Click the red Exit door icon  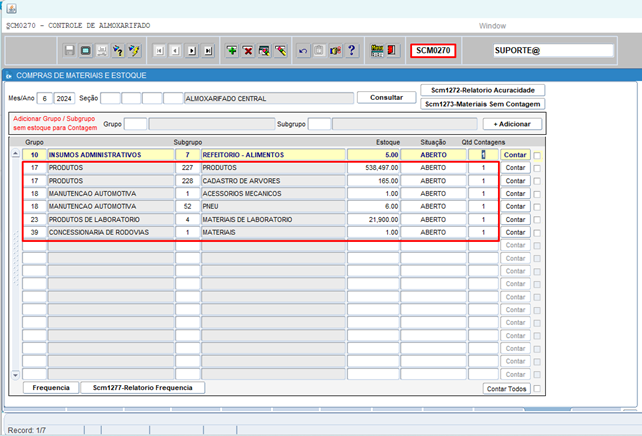(392, 50)
